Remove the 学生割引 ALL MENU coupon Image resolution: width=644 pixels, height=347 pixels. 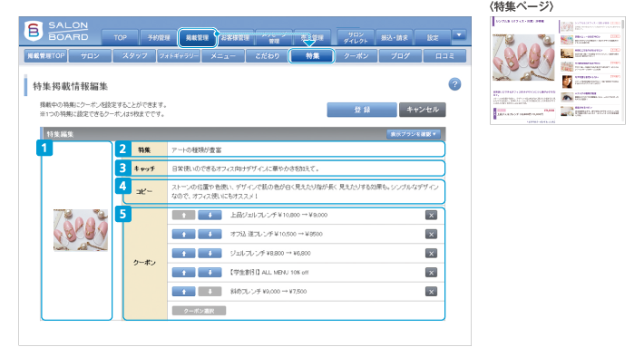point(431,273)
